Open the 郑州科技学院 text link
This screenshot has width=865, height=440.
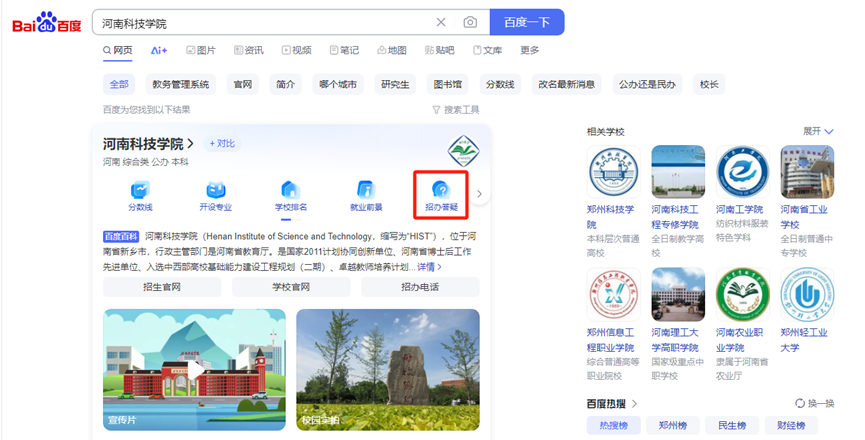(611, 217)
